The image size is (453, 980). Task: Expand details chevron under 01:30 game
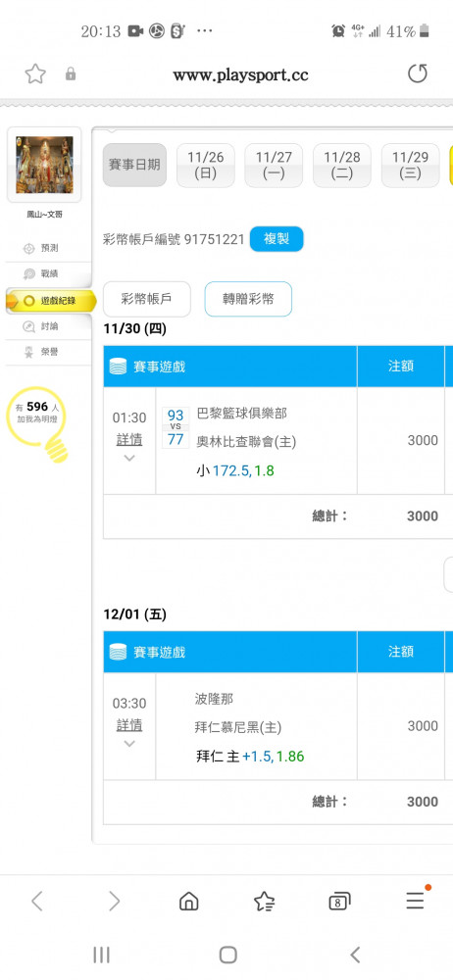[x=129, y=458]
